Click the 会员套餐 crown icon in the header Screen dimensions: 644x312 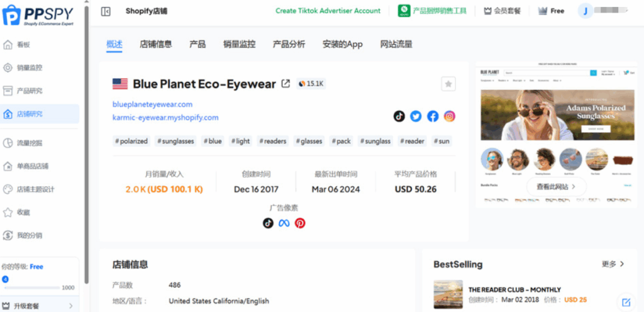pyautogui.click(x=488, y=11)
